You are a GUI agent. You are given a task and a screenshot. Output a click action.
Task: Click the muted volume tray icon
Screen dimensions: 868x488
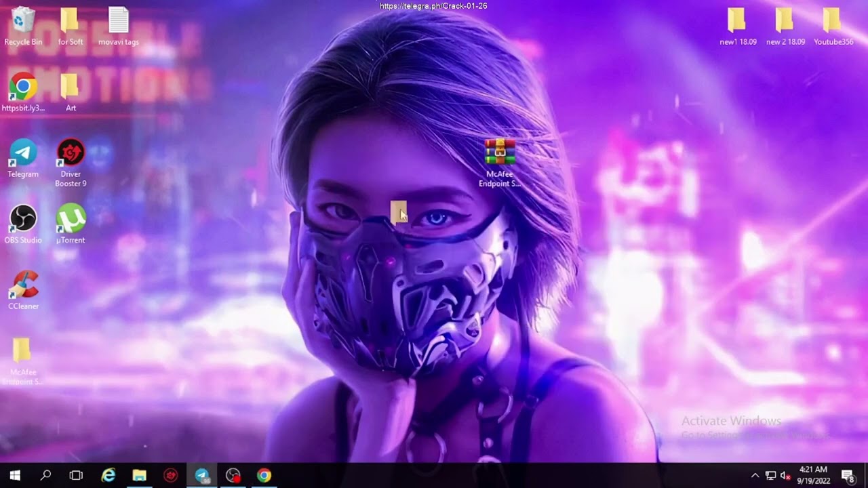pos(785,475)
